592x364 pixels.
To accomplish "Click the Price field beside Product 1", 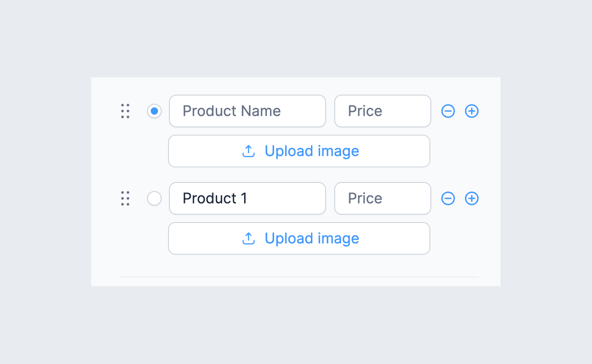I will [x=383, y=198].
